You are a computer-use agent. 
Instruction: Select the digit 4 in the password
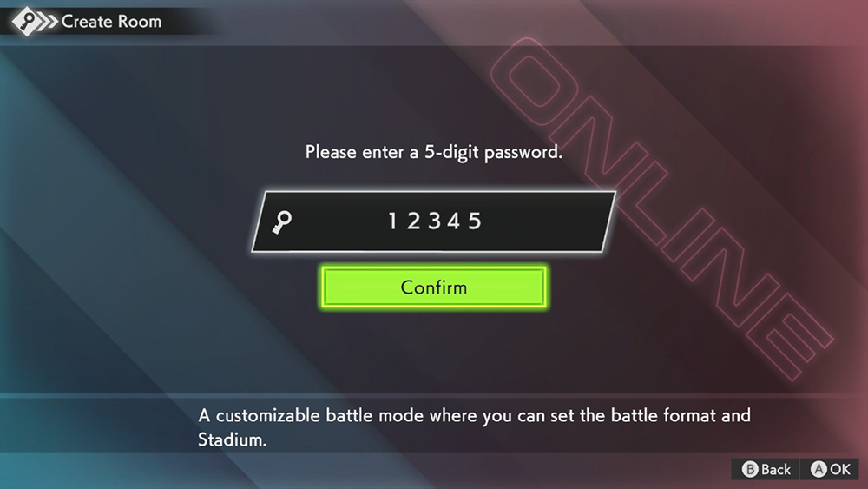pos(454,221)
